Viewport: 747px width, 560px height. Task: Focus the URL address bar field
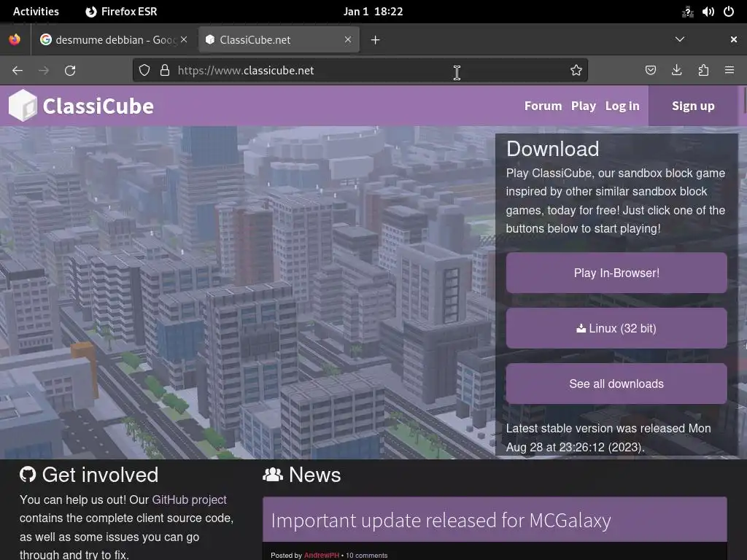pyautogui.click(x=360, y=71)
